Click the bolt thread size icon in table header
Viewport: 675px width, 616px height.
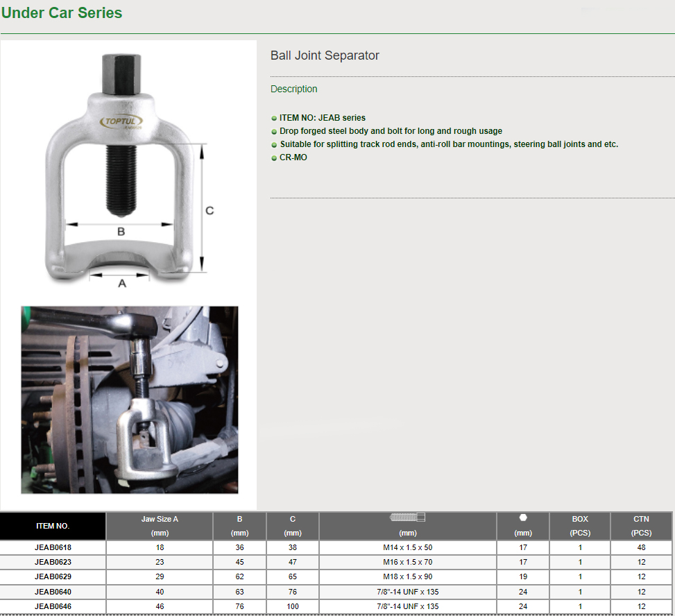407,517
